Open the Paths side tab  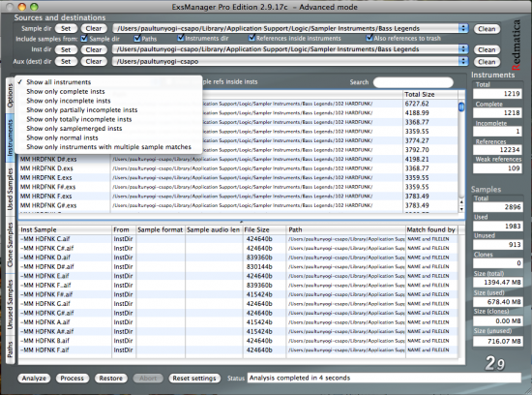(10, 349)
